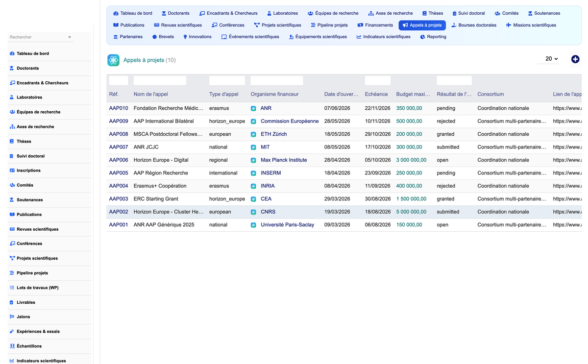Click sidebar Échantillons vials icon
Screen dimensions: 588x364
pyautogui.click(x=12, y=346)
